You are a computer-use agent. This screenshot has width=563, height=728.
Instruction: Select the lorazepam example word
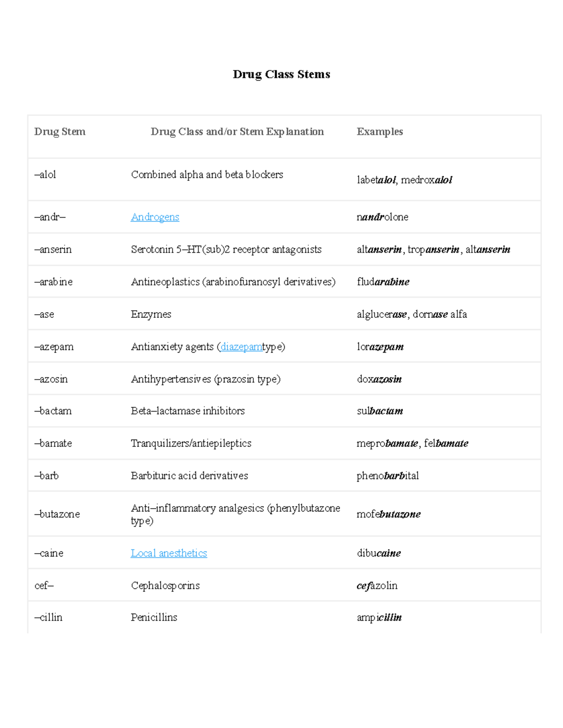[x=380, y=347]
